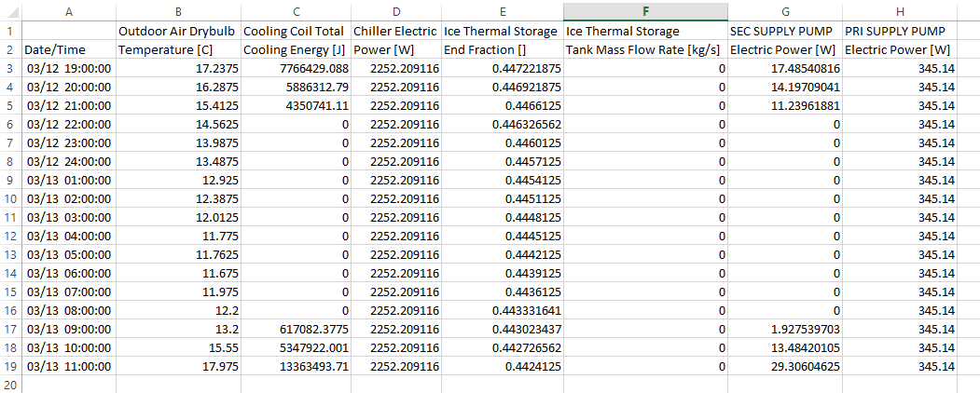980x393 pixels.
Task: Select column G header
Action: (784, 11)
